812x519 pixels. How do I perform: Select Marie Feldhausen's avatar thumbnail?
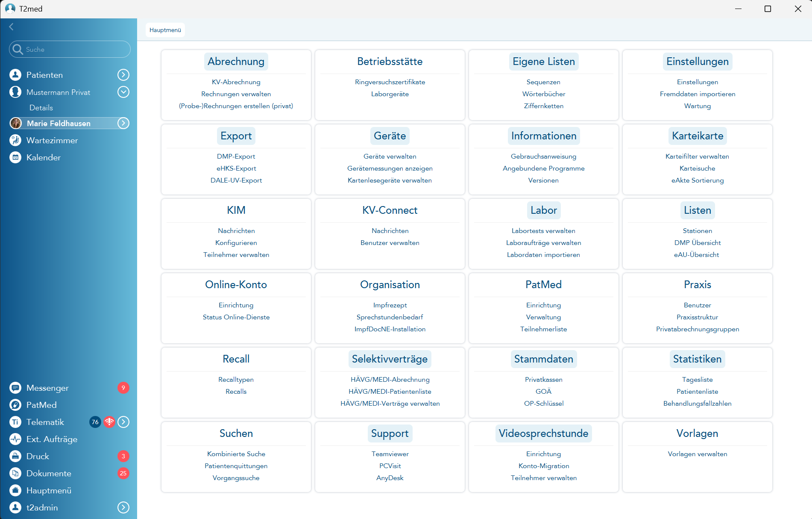(x=16, y=123)
